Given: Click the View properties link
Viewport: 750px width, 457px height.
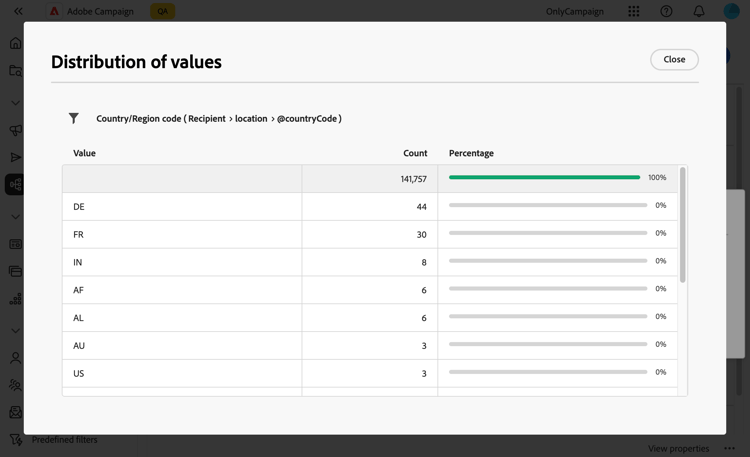Looking at the screenshot, I should click(678, 448).
